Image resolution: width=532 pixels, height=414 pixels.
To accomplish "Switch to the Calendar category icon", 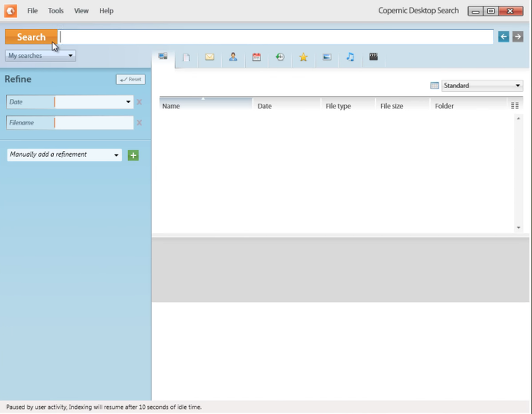I will click(x=256, y=57).
